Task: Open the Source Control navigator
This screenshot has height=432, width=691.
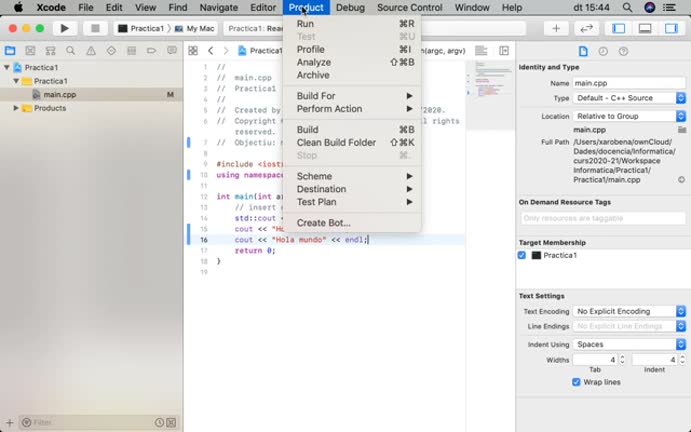Action: [x=30, y=51]
